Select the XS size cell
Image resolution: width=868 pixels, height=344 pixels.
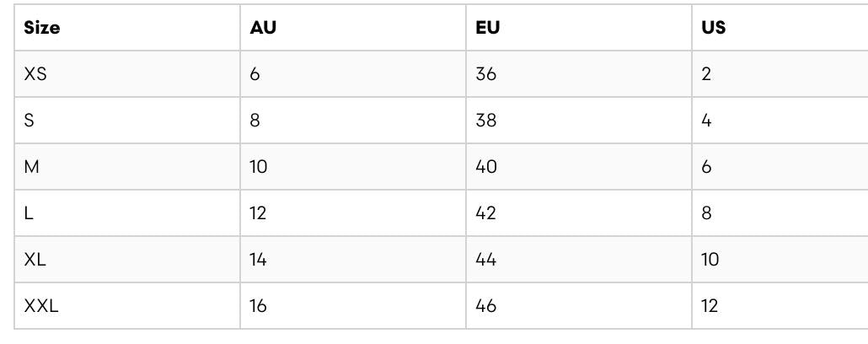pyautogui.click(x=127, y=74)
